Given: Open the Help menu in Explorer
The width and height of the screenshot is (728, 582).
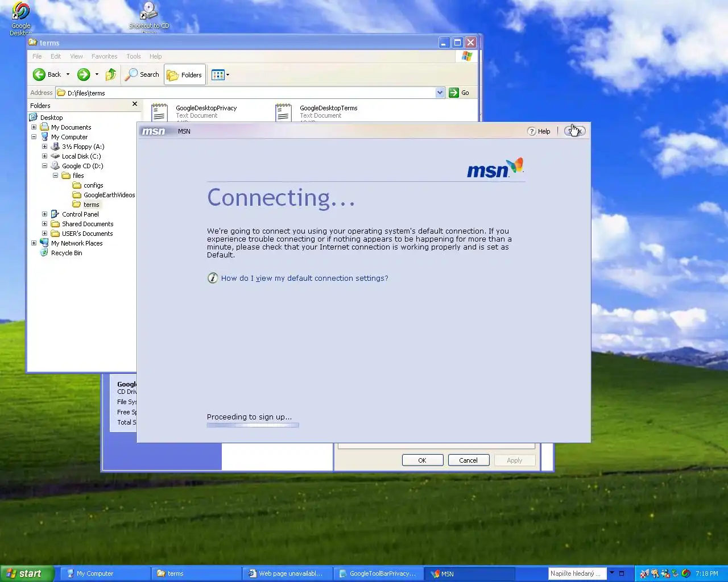Looking at the screenshot, I should pos(155,56).
